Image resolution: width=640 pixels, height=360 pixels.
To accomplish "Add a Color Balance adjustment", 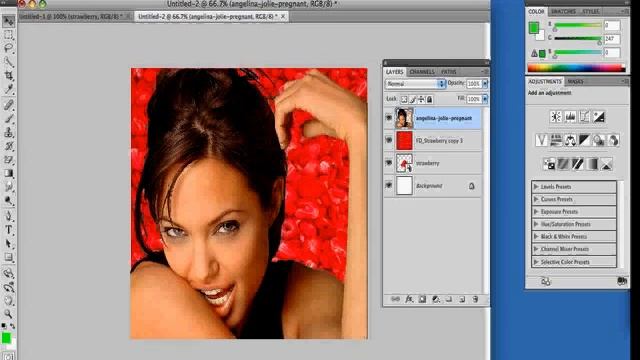I will [x=570, y=140].
